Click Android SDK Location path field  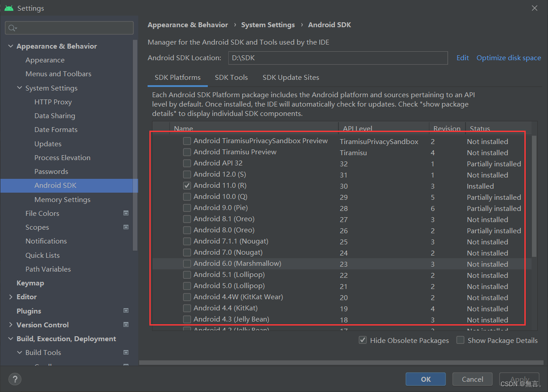coord(338,58)
